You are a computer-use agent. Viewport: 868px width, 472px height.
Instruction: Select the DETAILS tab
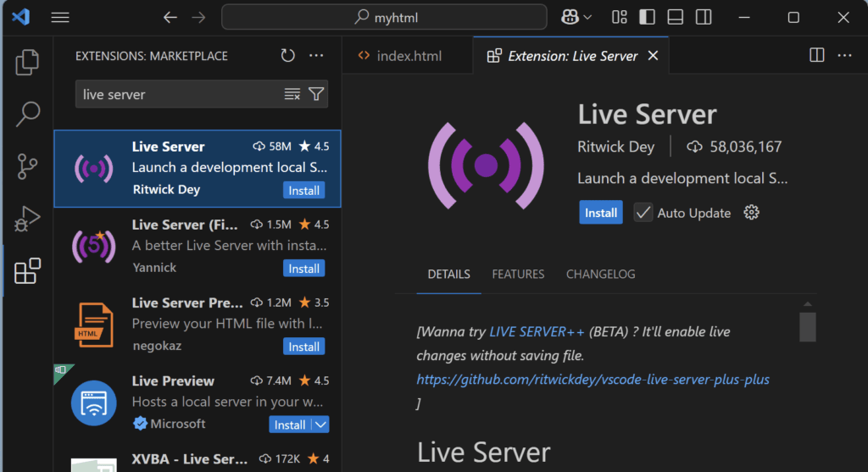[x=449, y=274]
